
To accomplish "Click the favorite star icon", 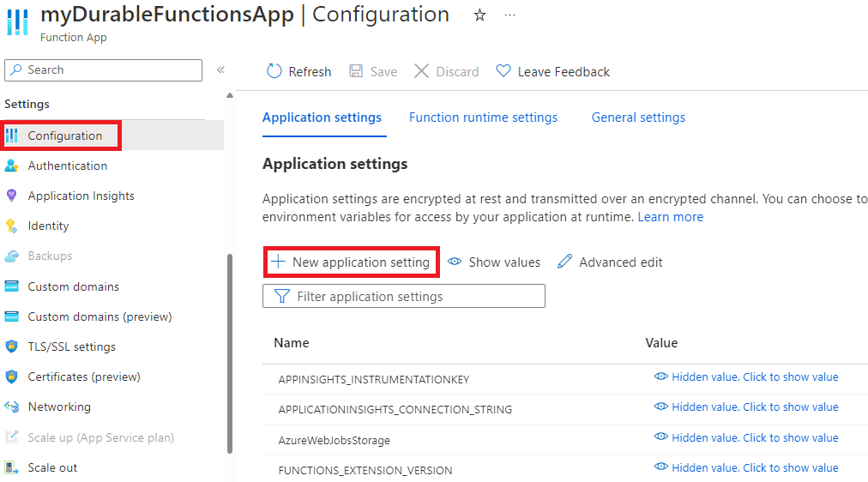I will [x=480, y=15].
